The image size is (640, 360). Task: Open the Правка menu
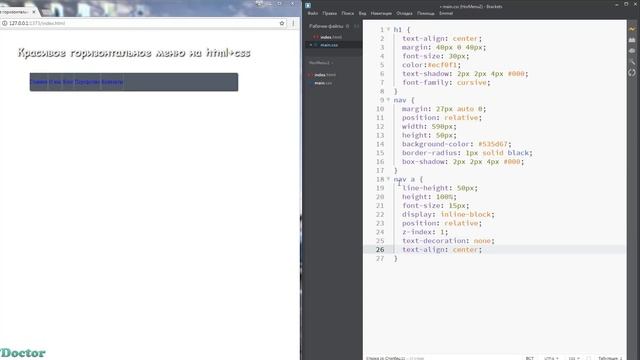click(x=329, y=13)
